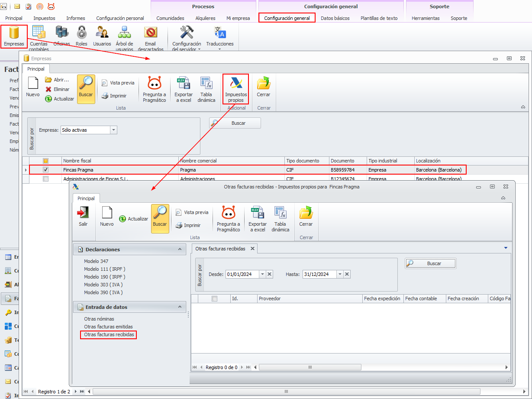Image resolution: width=532 pixels, height=399 pixels.
Task: Click Impuestos propios in Empresas window
Action: click(236, 88)
